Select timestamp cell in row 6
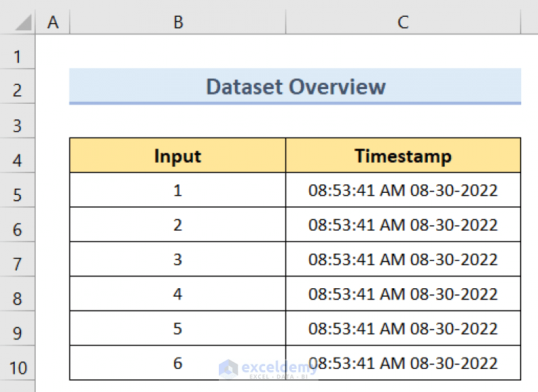This screenshot has width=538, height=392. pos(403,224)
